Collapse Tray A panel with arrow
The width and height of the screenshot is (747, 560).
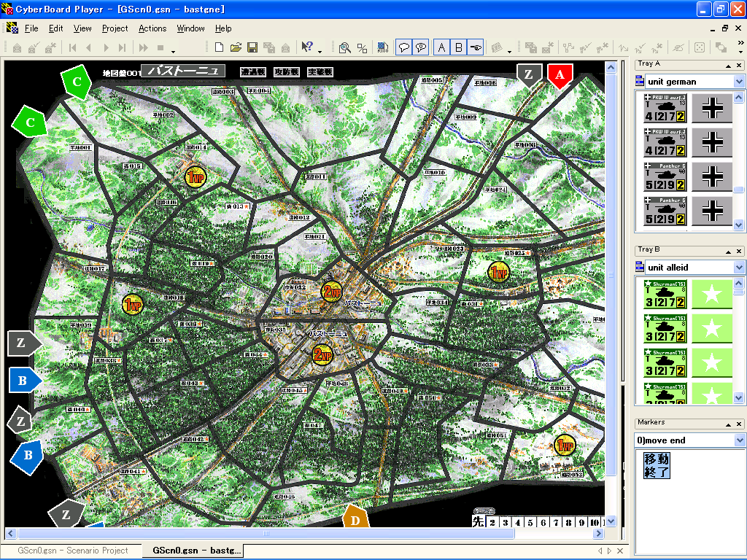728,65
